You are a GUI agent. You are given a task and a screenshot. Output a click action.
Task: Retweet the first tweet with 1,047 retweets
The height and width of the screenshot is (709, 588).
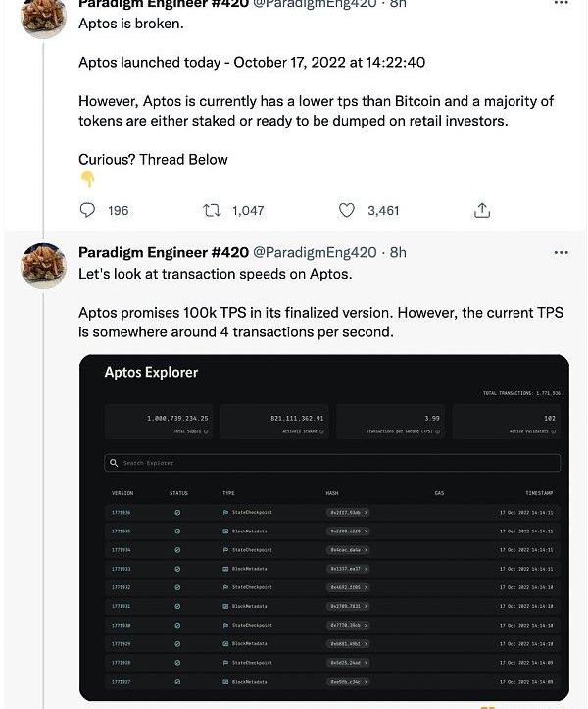tap(211, 210)
